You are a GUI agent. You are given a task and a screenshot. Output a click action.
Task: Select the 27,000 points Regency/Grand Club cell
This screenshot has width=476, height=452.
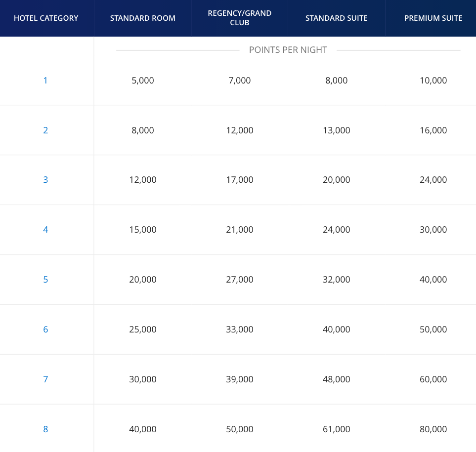pyautogui.click(x=240, y=280)
